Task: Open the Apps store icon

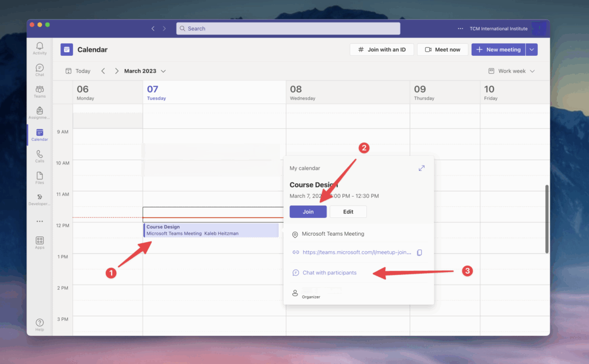Action: (40, 243)
